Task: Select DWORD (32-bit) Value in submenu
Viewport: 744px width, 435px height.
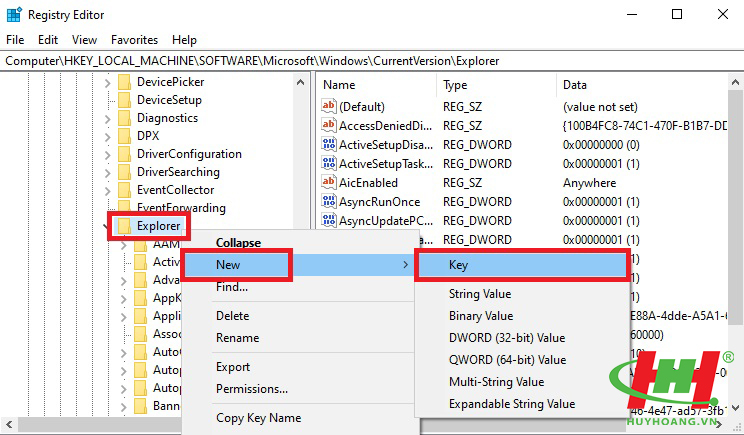Action: click(522, 338)
